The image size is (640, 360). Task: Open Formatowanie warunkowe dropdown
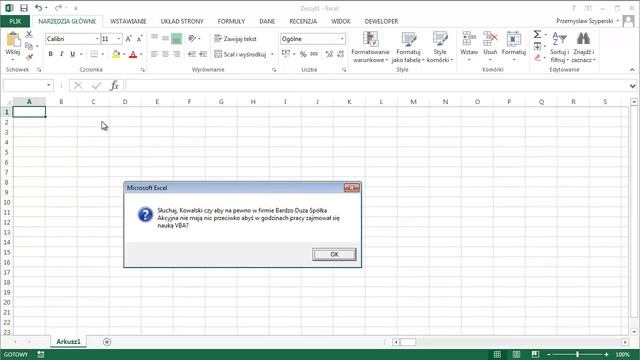pyautogui.click(x=370, y=47)
